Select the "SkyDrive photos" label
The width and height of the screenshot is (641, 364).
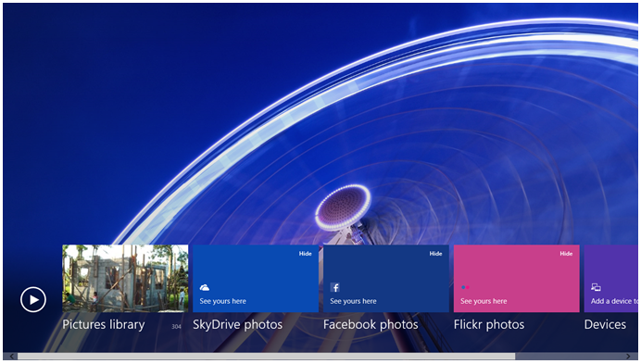237,325
